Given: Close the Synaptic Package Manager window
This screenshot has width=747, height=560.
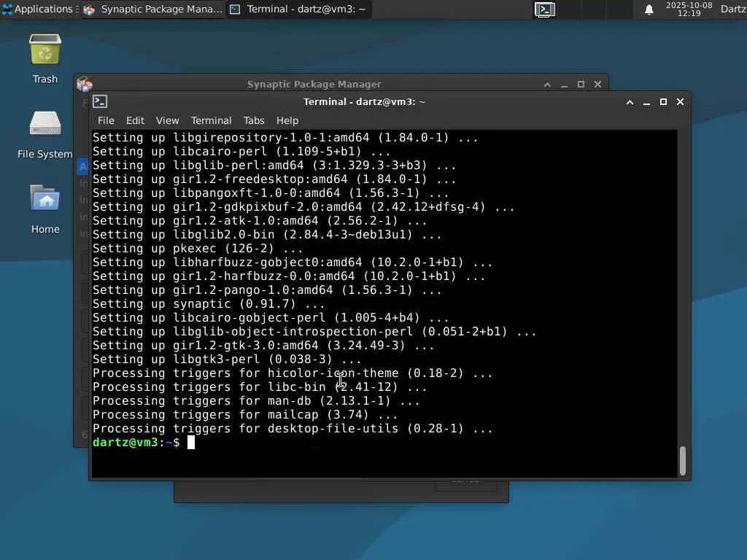Looking at the screenshot, I should [x=597, y=85].
